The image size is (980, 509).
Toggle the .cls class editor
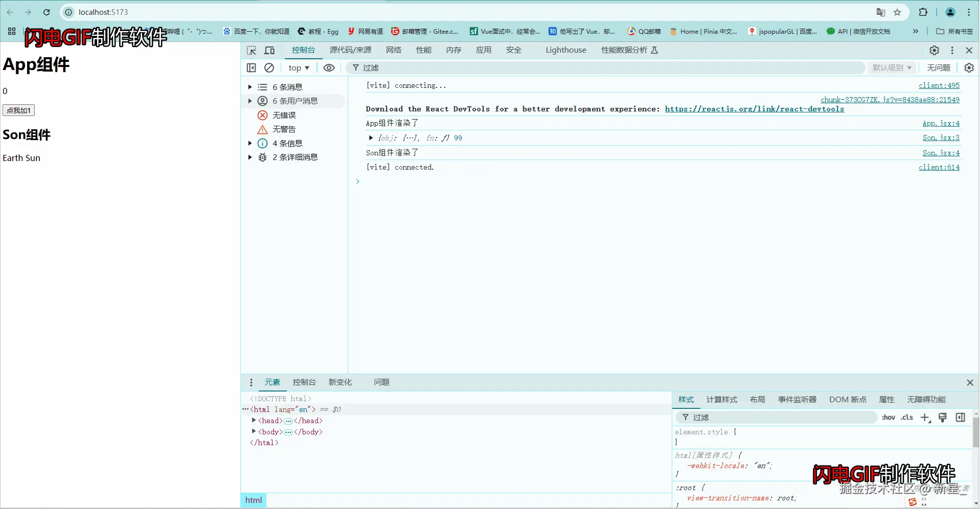click(x=907, y=418)
